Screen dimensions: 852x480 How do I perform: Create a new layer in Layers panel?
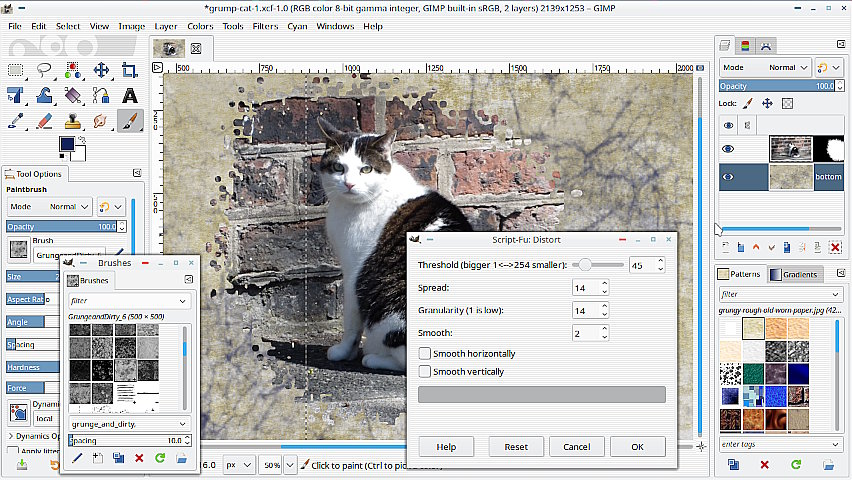point(725,247)
